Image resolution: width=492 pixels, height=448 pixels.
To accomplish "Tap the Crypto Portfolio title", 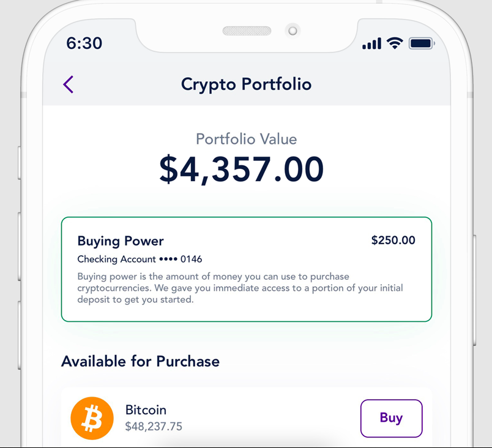I will pos(246,84).
